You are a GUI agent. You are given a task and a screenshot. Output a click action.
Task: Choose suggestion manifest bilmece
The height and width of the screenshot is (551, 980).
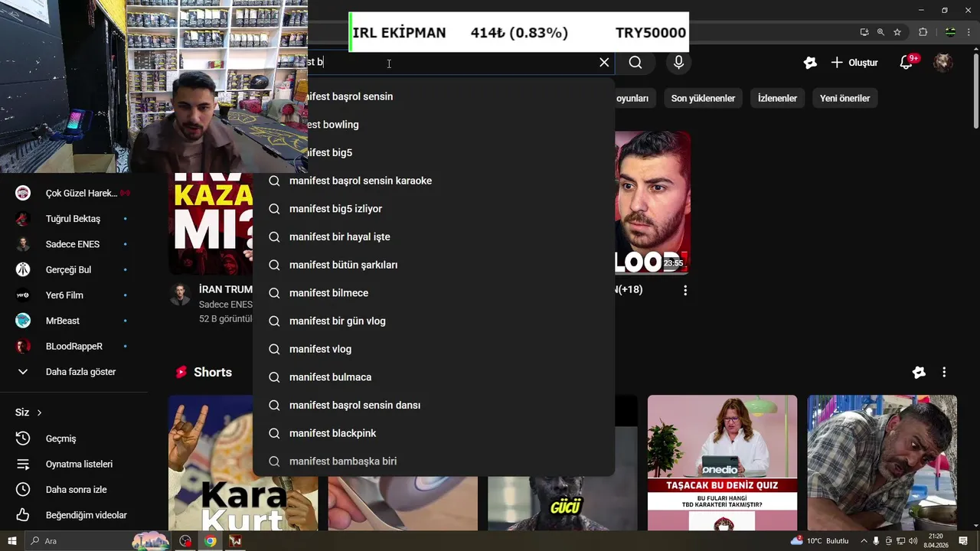[x=434, y=293]
